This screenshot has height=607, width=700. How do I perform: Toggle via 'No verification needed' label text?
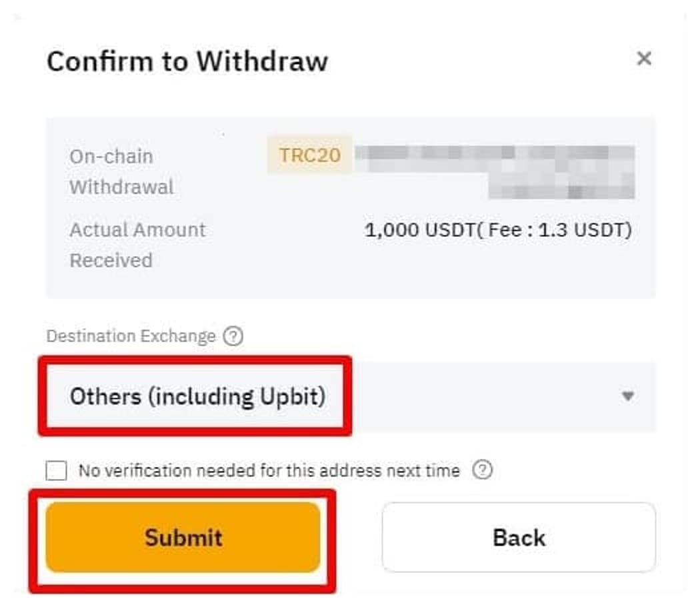pos(269,470)
